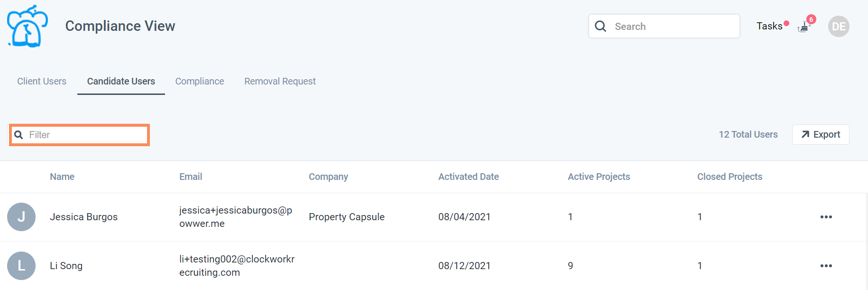Click the Export button
Screen dimensions: 868x290
click(x=821, y=135)
